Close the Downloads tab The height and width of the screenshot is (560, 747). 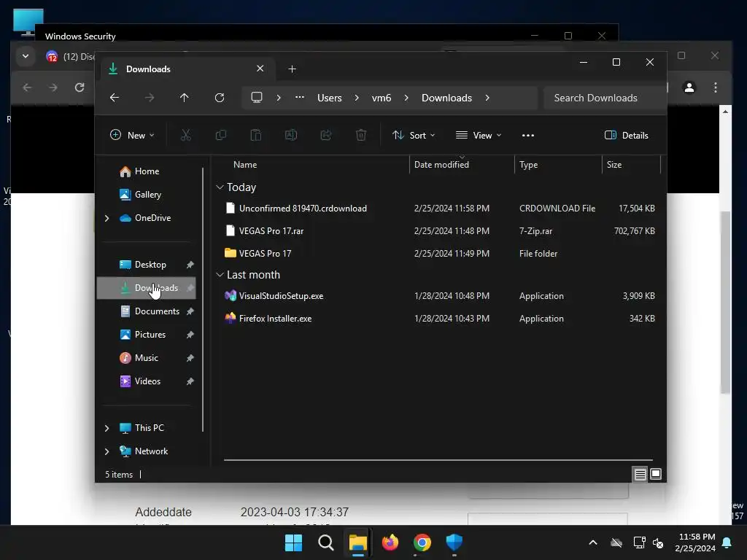click(260, 69)
